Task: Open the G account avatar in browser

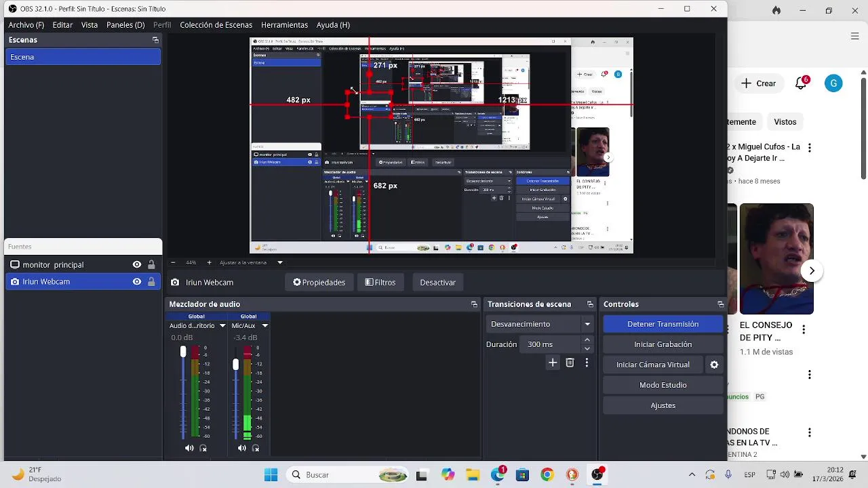Action: 833,83
